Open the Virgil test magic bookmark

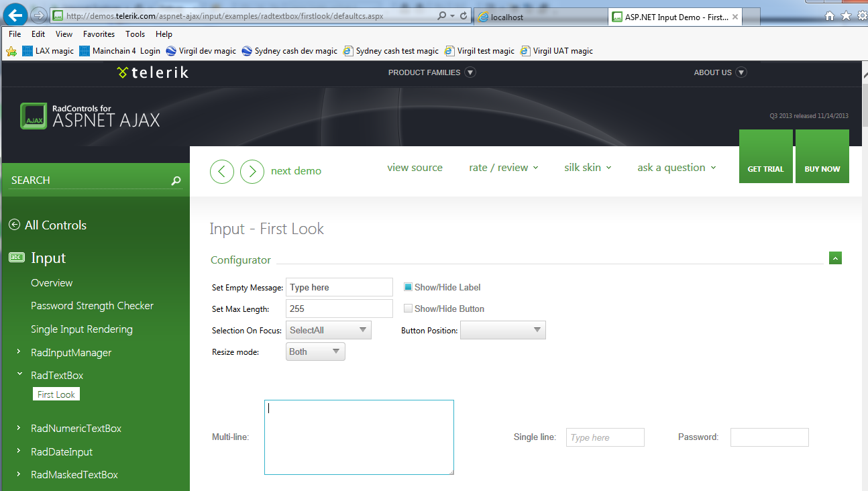tap(479, 51)
